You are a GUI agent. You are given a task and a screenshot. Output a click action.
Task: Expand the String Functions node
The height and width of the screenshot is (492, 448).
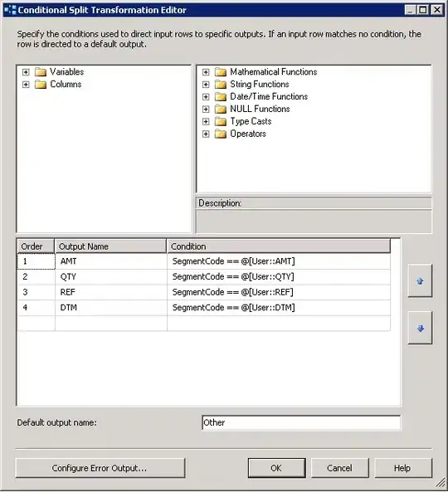click(x=206, y=85)
